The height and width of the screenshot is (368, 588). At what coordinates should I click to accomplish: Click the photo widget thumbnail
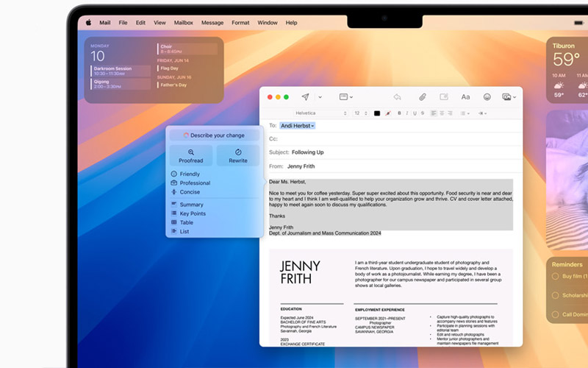(567, 180)
